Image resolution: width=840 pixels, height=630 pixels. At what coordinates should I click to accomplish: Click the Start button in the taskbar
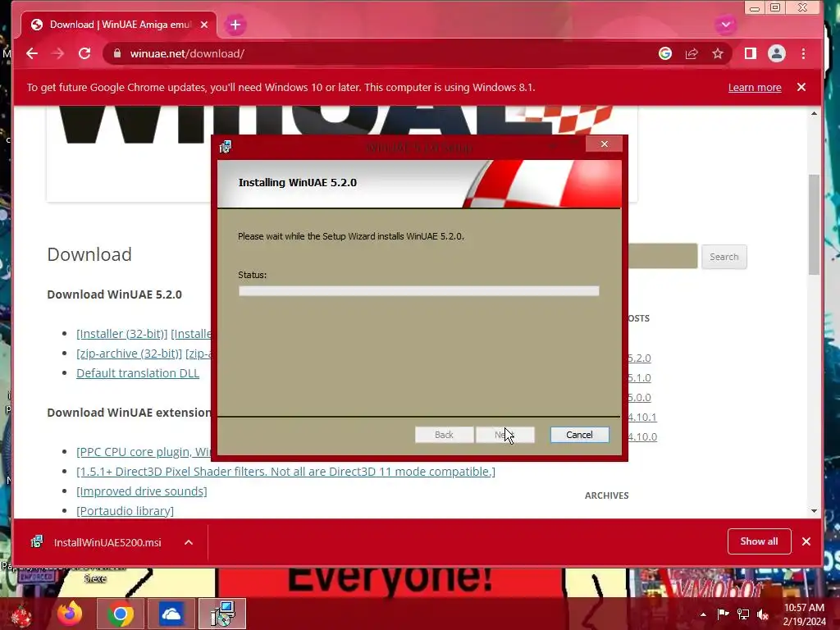point(21,614)
